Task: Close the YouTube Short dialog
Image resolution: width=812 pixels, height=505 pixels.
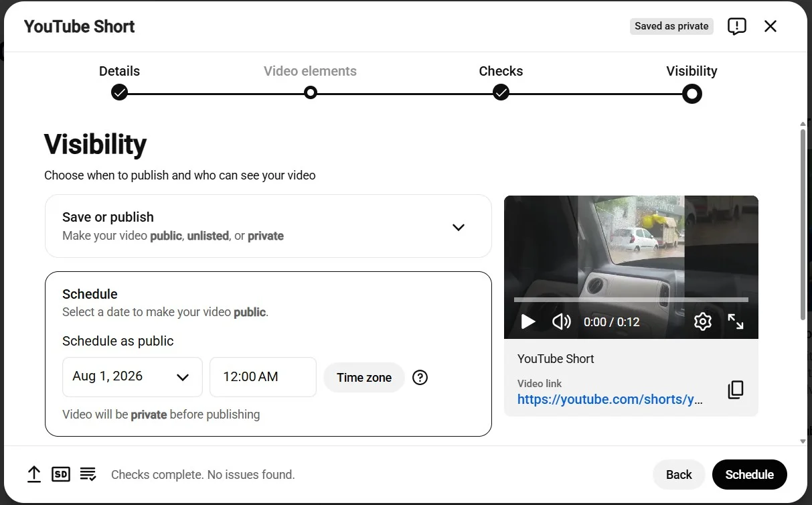Action: point(770,26)
